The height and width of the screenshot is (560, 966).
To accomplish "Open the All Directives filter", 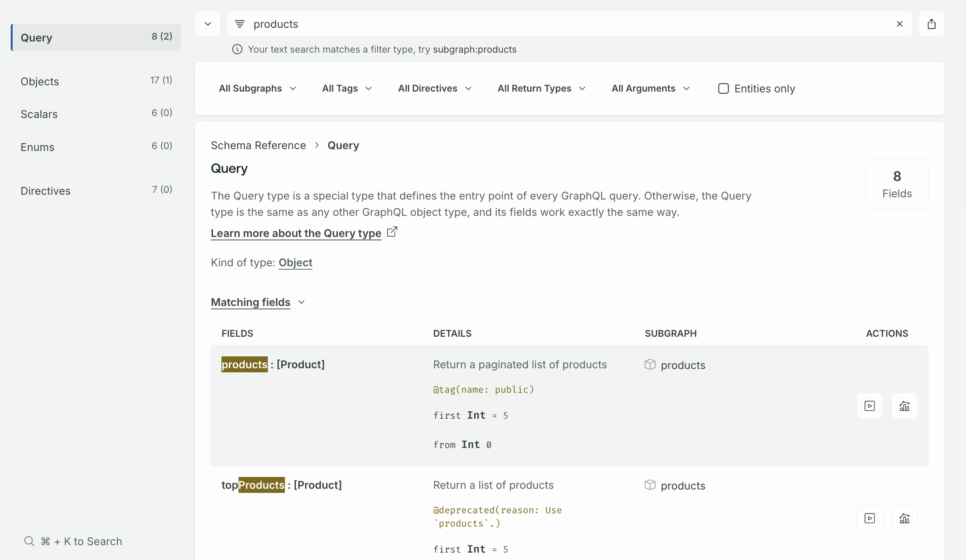I will pyautogui.click(x=435, y=89).
